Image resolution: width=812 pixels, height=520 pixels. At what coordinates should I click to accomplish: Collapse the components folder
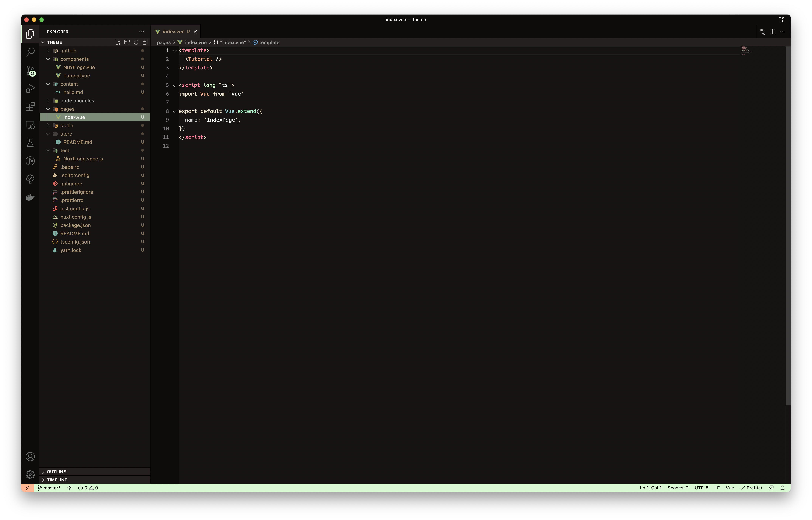click(48, 59)
